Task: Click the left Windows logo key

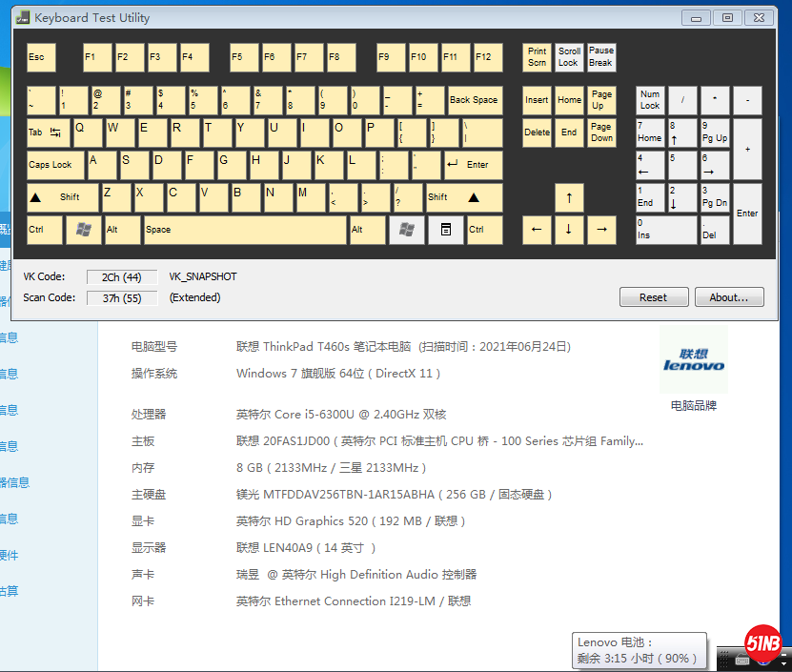Action: (x=83, y=230)
